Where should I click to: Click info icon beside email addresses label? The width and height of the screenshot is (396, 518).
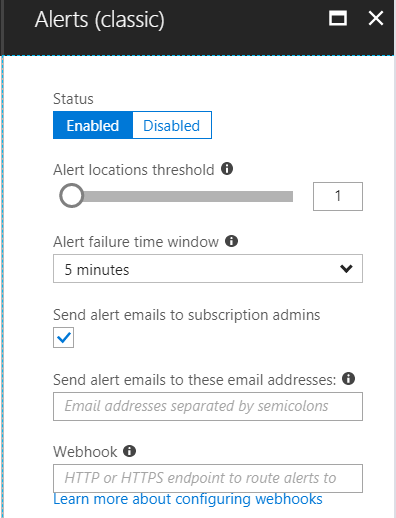(x=348, y=378)
